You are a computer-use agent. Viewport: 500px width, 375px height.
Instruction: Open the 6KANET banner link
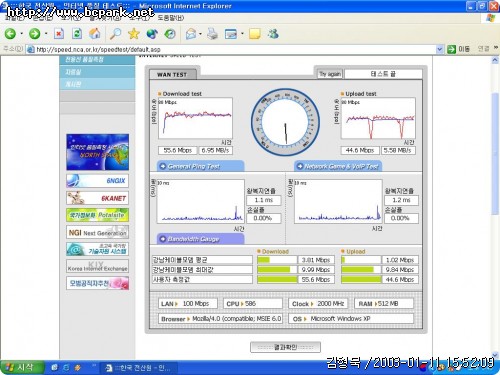pos(97,198)
